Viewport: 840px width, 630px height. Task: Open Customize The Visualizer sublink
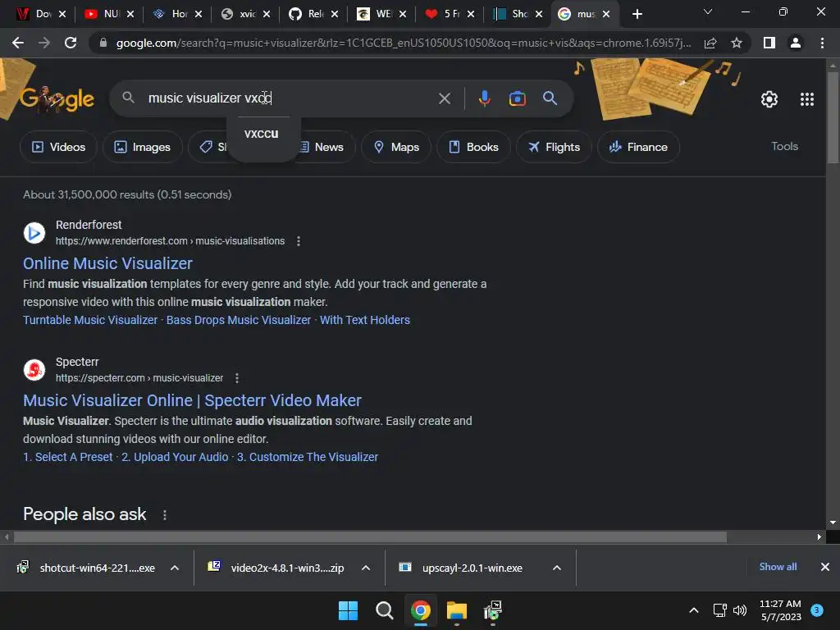tap(308, 457)
